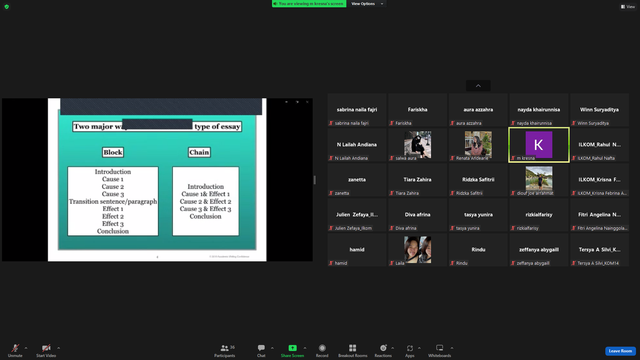Click the Unmute microphone icon

point(15,348)
